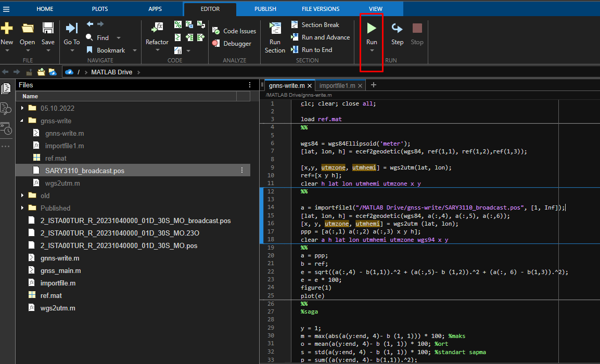The height and width of the screenshot is (364, 600).
Task: Open the hamburger menu in the toolstrip
Action: 6,9
